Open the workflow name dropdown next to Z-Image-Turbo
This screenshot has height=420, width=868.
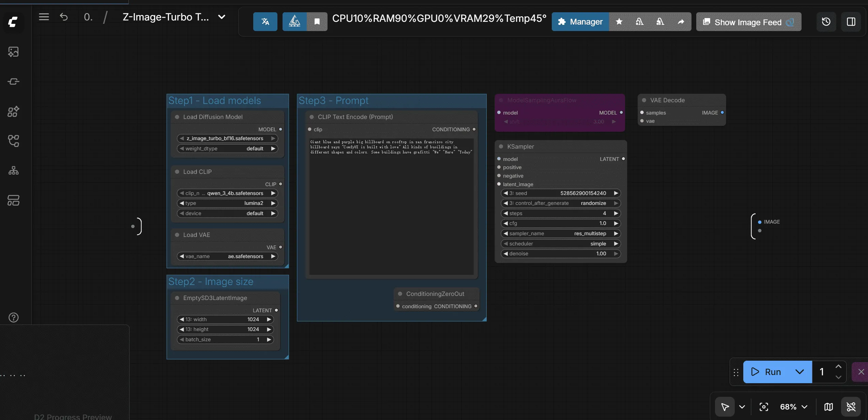(222, 17)
